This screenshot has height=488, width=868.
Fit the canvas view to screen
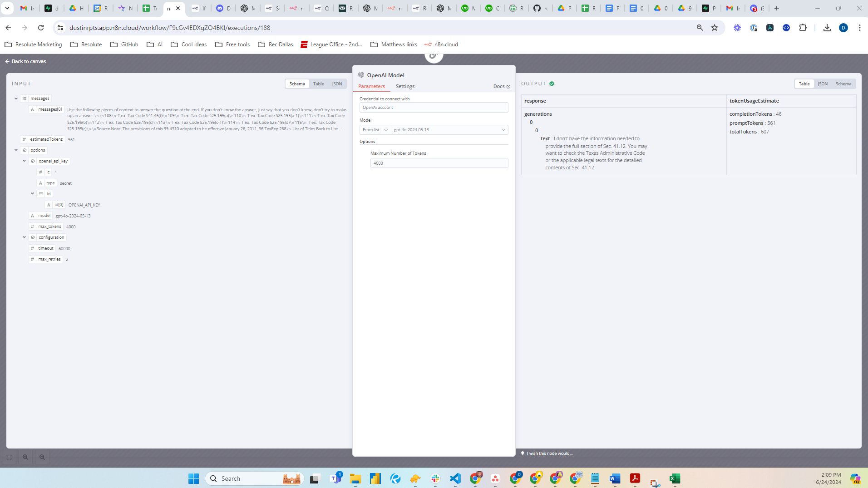(x=9, y=457)
